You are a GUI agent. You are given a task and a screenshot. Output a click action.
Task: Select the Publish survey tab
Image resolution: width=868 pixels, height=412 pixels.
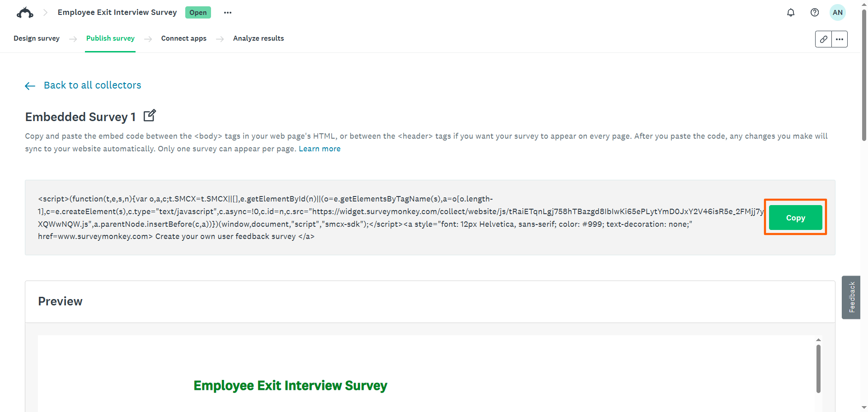tap(110, 38)
